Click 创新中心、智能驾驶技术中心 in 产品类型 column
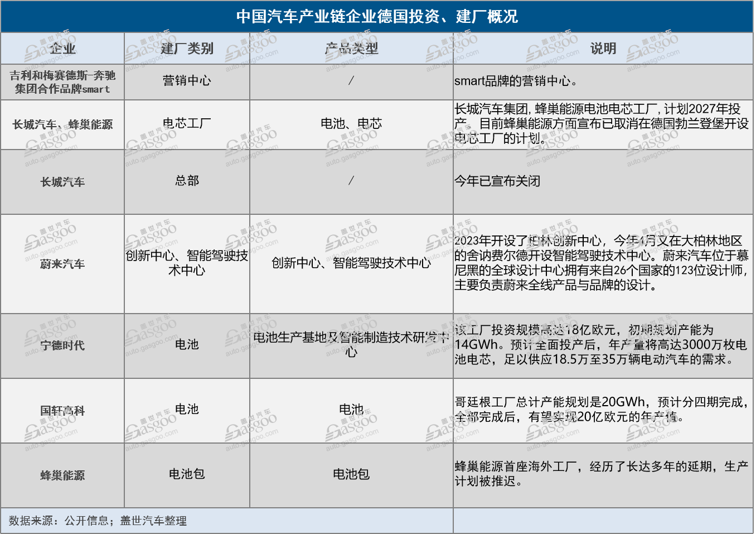This screenshot has height=534, width=756. pyautogui.click(x=351, y=263)
